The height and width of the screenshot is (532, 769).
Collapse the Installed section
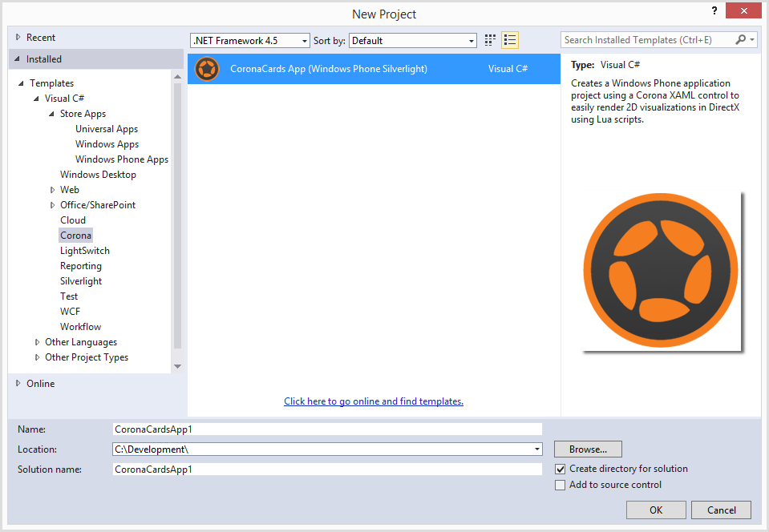[x=17, y=59]
